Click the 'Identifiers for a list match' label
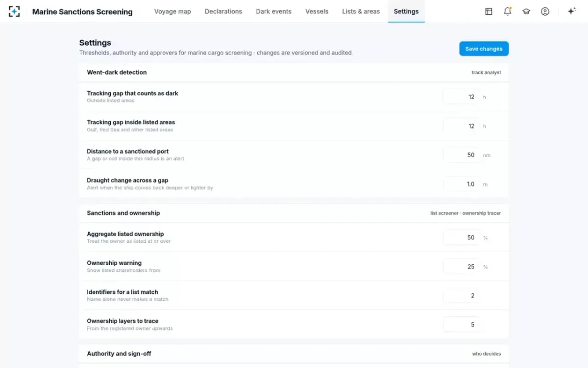Viewport: 588px width, 368px height. (x=122, y=292)
